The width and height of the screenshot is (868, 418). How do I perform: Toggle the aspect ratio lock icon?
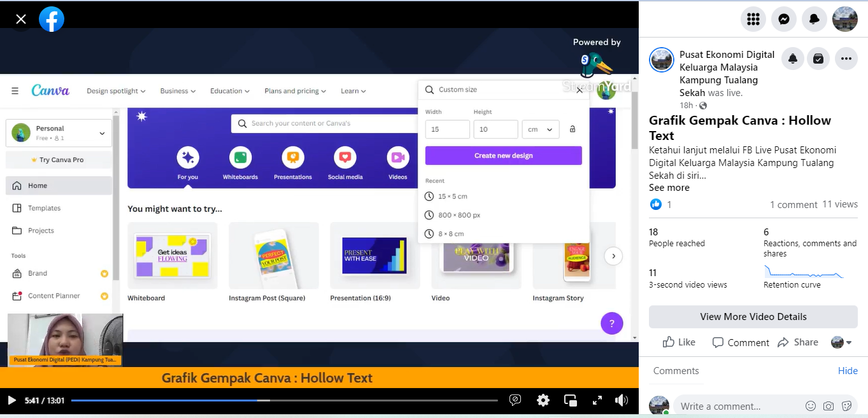click(x=573, y=129)
